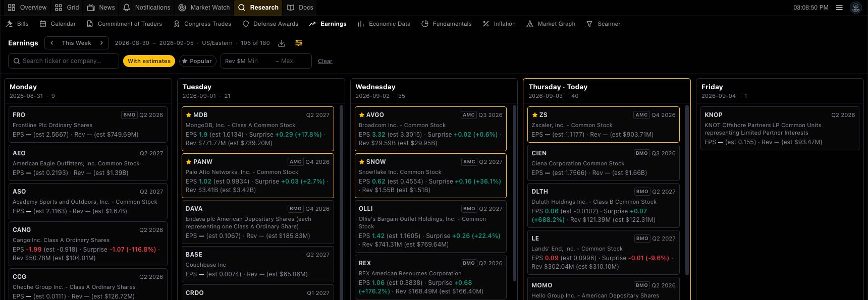The image size is (868, 300).
Task: Download earnings data via download icon
Action: click(x=282, y=43)
